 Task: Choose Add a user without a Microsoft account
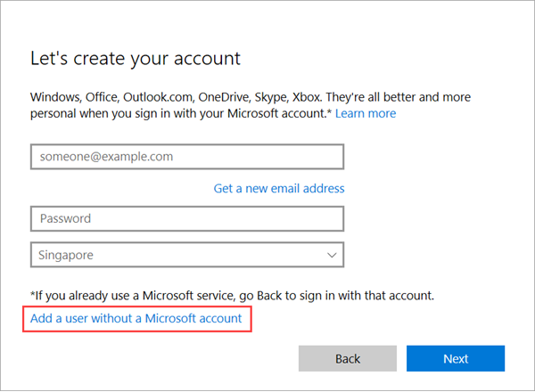[x=136, y=318]
